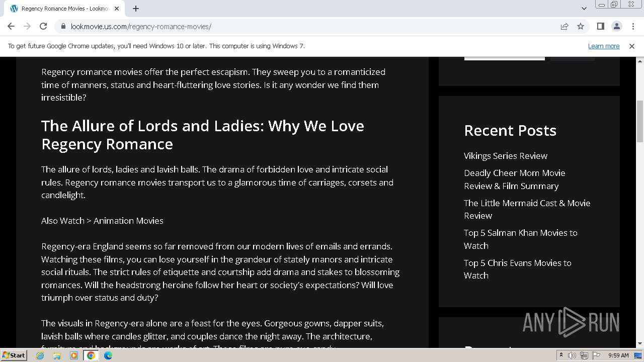Open Top 5 Chris Evans Movies post
The height and width of the screenshot is (362, 644).
point(517,269)
